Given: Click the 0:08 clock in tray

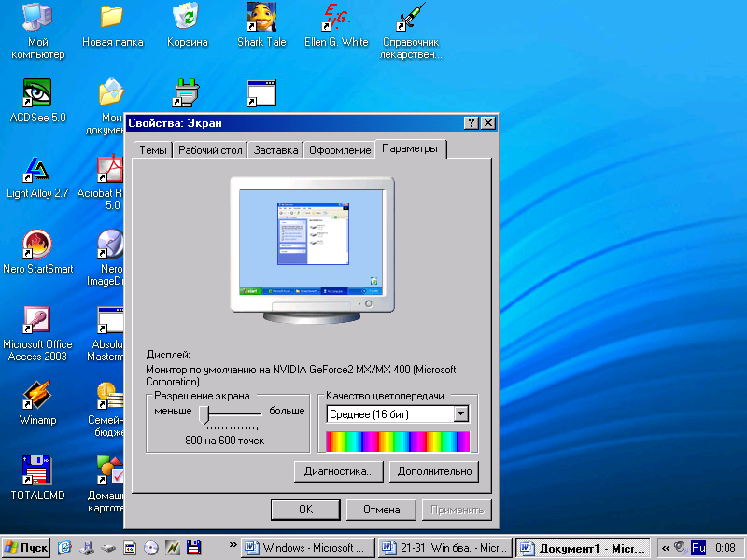Looking at the screenshot, I should [x=726, y=548].
